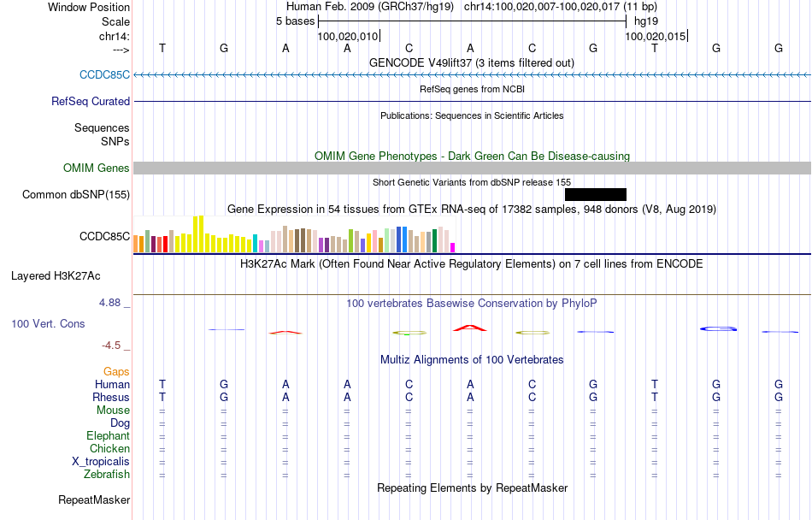Click the 4.88 PhyloP upper limit value

click(x=109, y=303)
